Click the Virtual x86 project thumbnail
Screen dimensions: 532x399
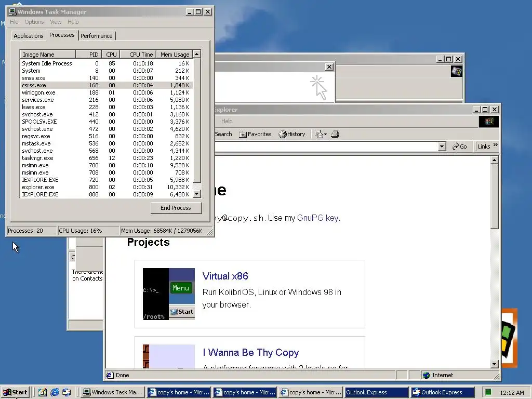click(x=169, y=294)
